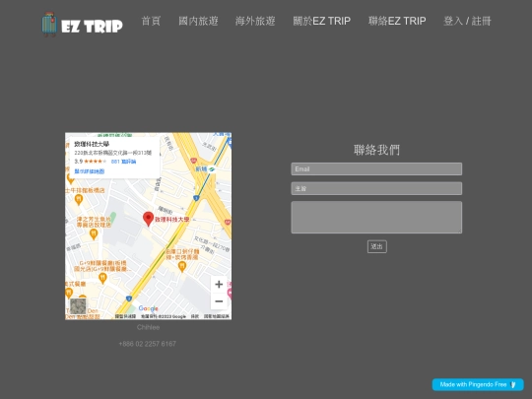This screenshot has height=399, width=532.
Task: Click the restaurant marker near 台隆口侧仔麵
Action: pyautogui.click(x=182, y=267)
